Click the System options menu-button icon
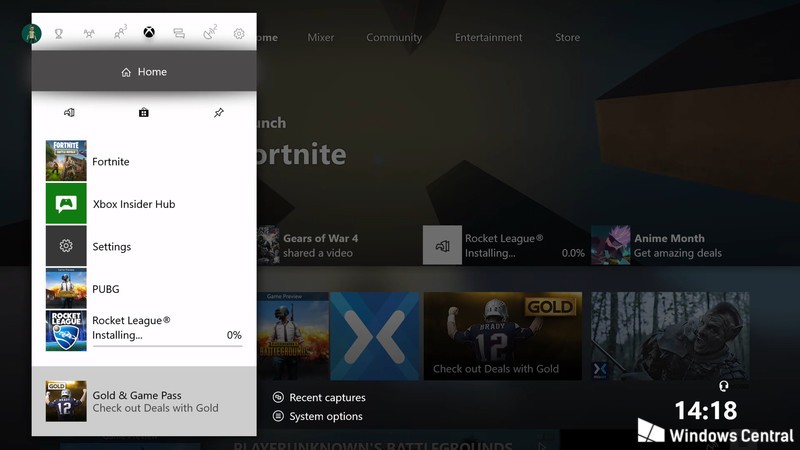The image size is (800, 450). tap(278, 416)
